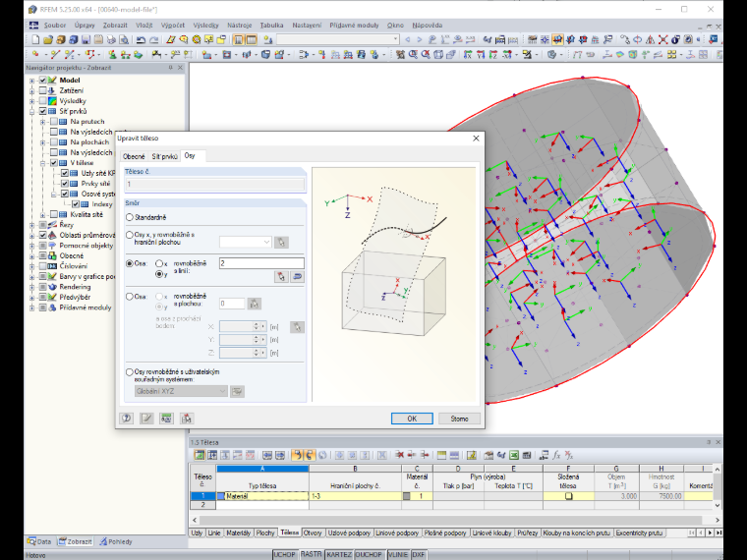Expand the Řezy tree node
The width and height of the screenshot is (747, 560).
pyautogui.click(x=31, y=225)
